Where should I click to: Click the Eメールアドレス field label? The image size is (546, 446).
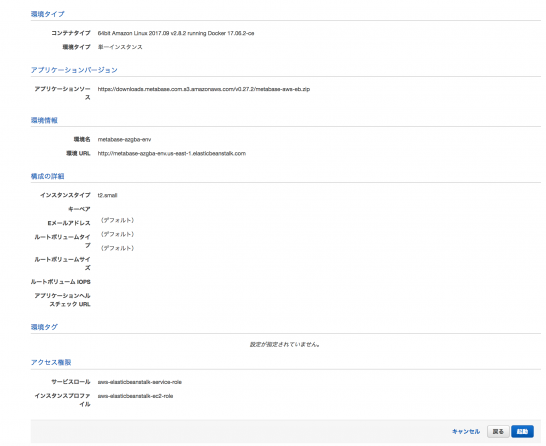tap(69, 223)
